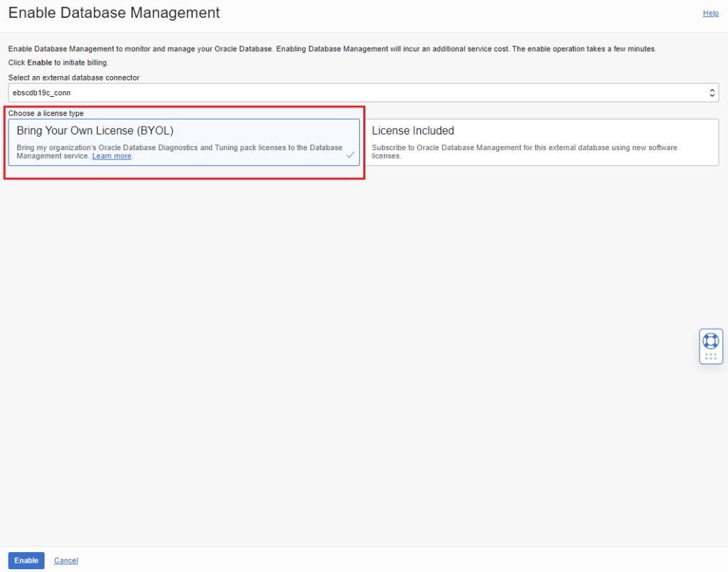Screen dimensions: 728x572
Task: Click the "Choose a license type" label
Action: coord(46,113)
